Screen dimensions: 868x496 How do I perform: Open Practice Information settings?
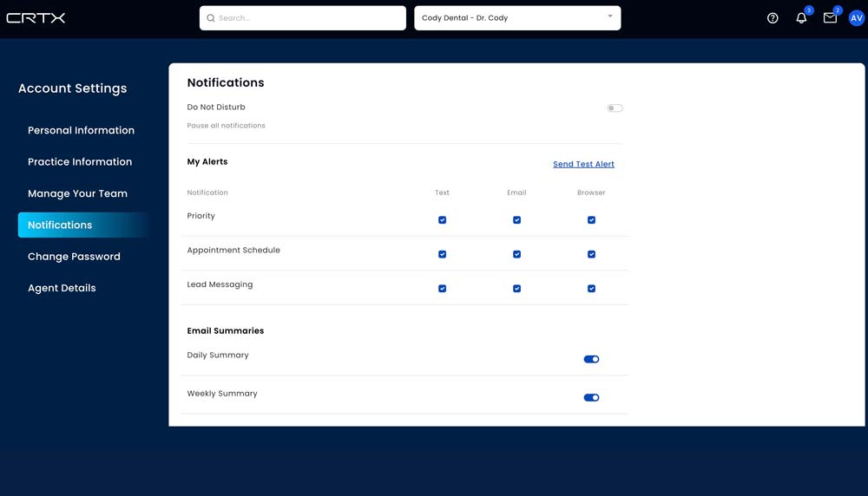click(x=80, y=162)
